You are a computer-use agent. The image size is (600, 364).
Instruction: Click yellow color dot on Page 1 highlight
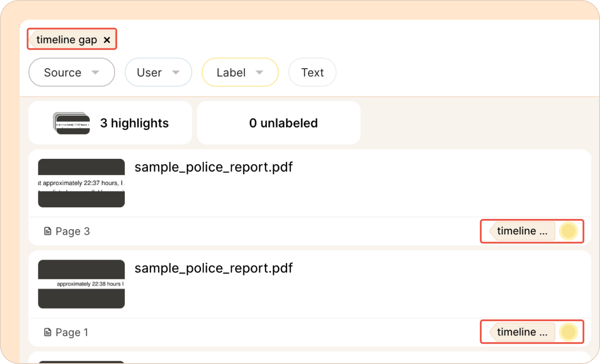568,332
